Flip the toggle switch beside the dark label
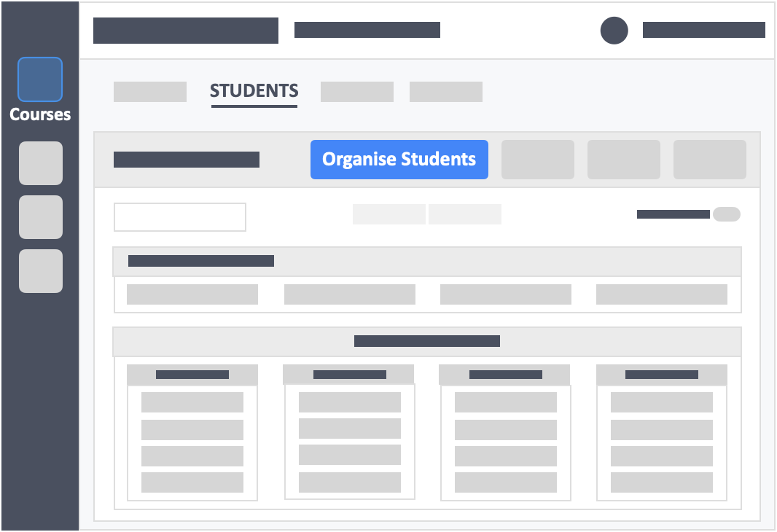The image size is (777, 532). (x=727, y=214)
